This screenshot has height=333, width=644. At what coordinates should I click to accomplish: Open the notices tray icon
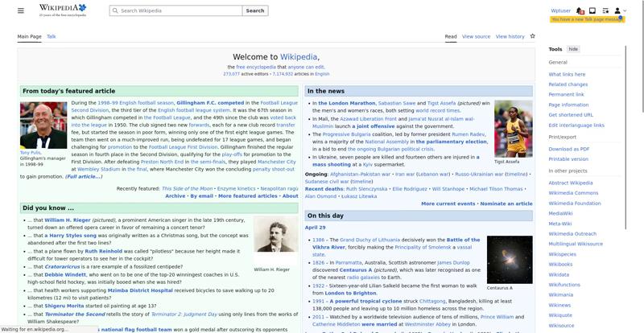pos(592,11)
